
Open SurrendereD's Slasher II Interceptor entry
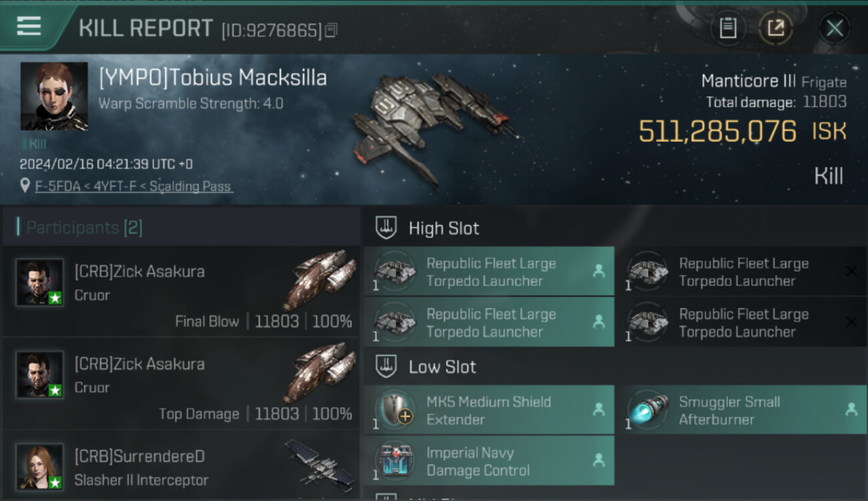[x=181, y=466]
